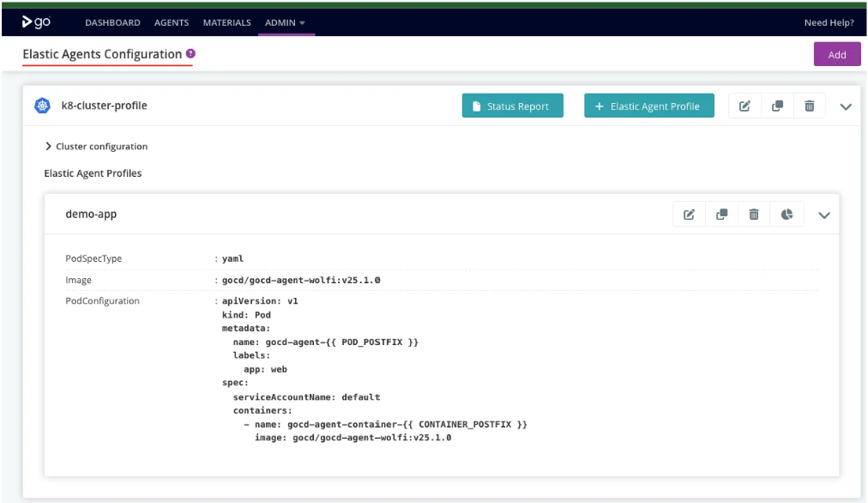Image resolution: width=868 pixels, height=503 pixels.
Task: Click the kind: Pod line
Action: pos(246,315)
